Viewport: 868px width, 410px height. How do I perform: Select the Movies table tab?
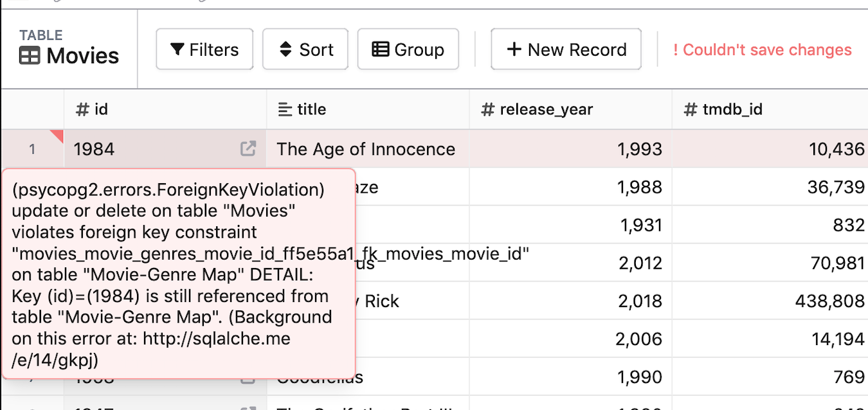pos(71,56)
